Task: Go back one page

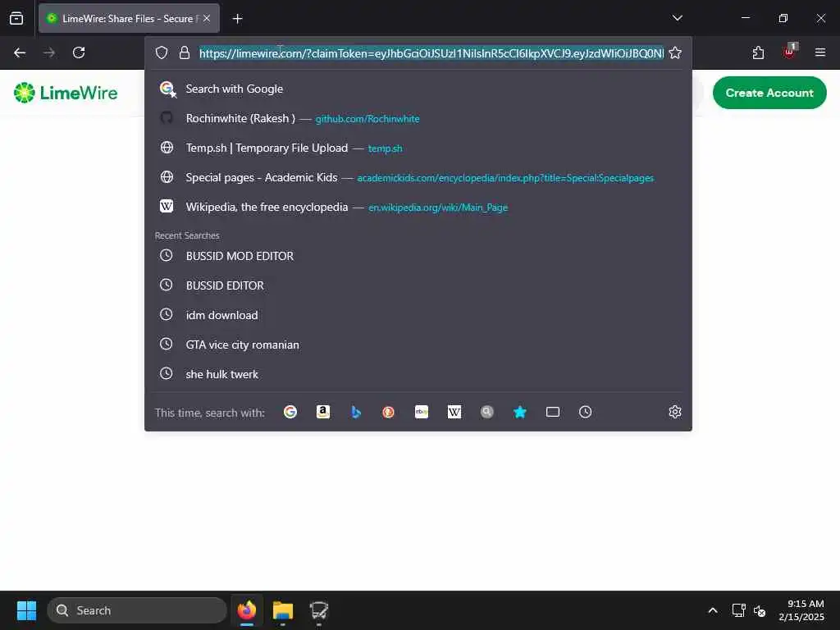Action: click(20, 52)
